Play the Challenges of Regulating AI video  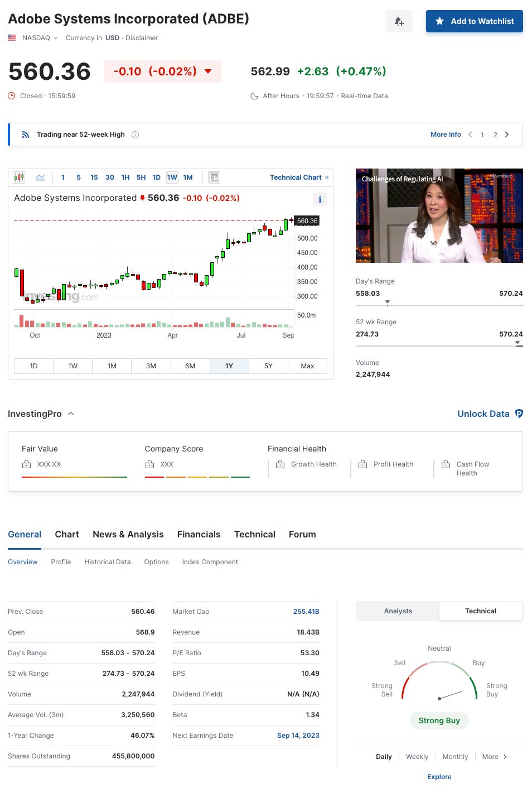pyautogui.click(x=439, y=215)
